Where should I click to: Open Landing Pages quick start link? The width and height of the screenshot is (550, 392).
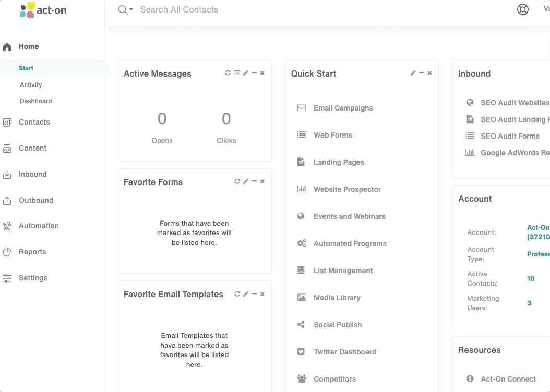(339, 162)
